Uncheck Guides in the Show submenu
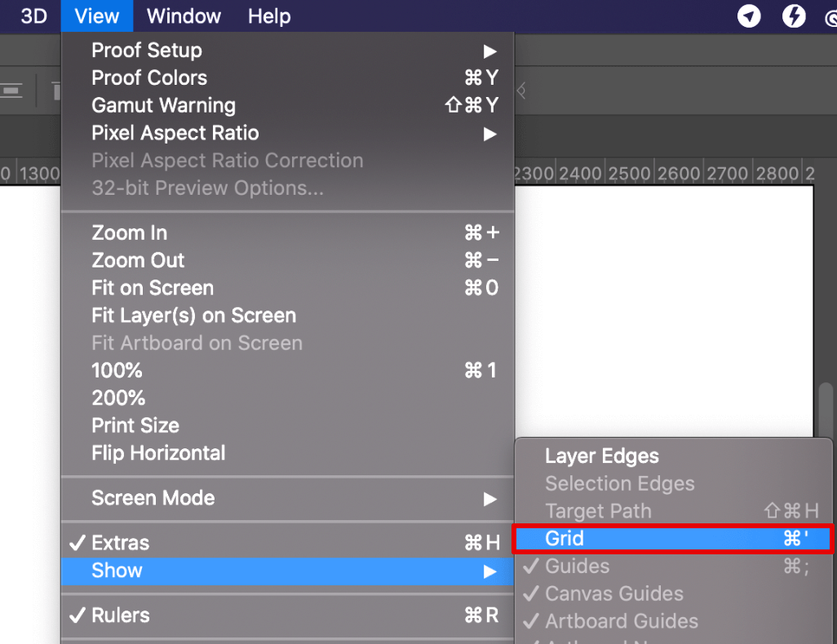Viewport: 837px width, 644px height. coord(578,567)
